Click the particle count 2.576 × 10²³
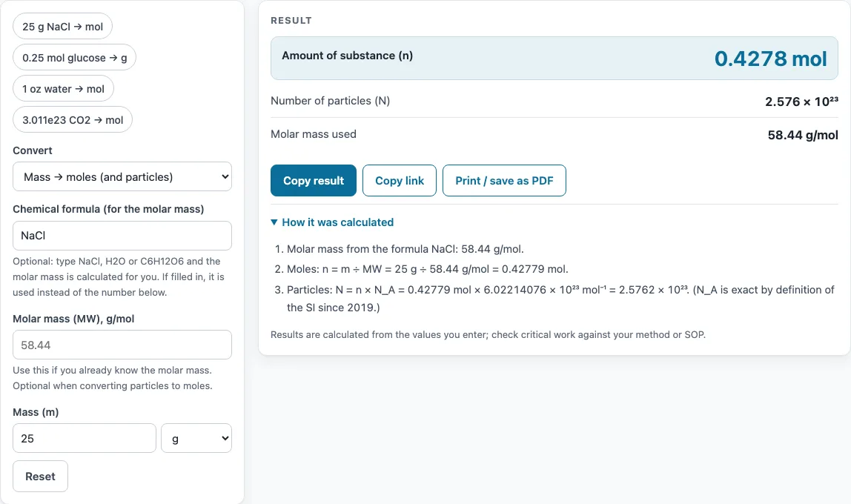Image resolution: width=851 pixels, height=504 pixels. pos(801,102)
